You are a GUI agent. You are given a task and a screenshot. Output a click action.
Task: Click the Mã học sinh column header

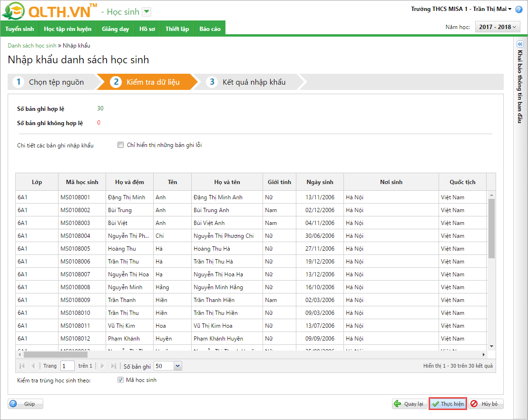(82, 182)
